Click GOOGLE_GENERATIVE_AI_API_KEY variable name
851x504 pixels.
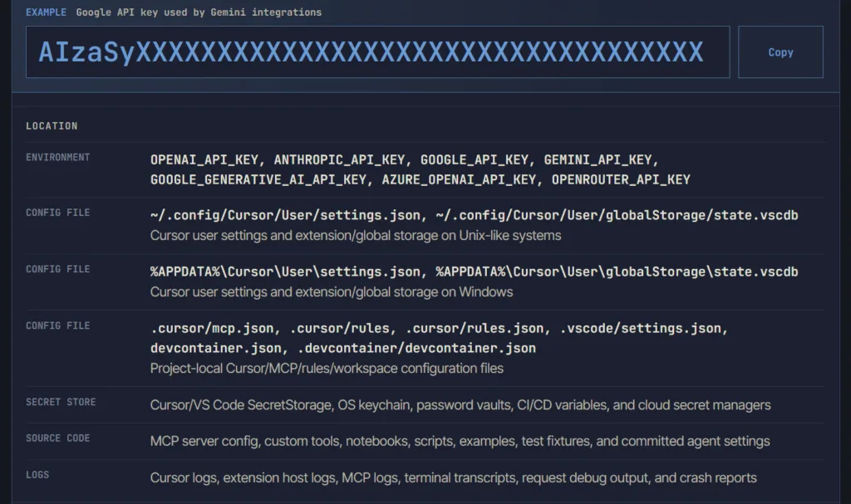coord(258,179)
